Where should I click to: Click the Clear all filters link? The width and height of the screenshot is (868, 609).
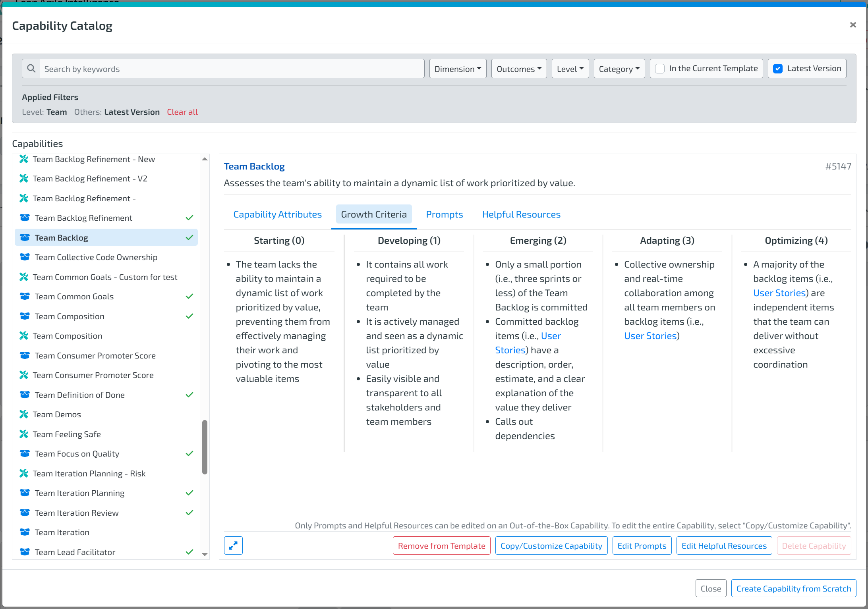[182, 112]
